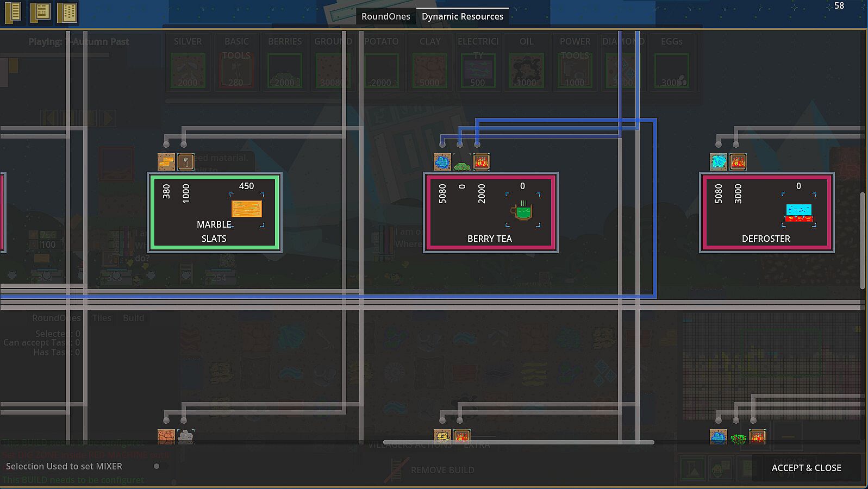The image size is (868, 489).
Task: Switch to the Dynamic Resources tab
Action: click(x=463, y=16)
